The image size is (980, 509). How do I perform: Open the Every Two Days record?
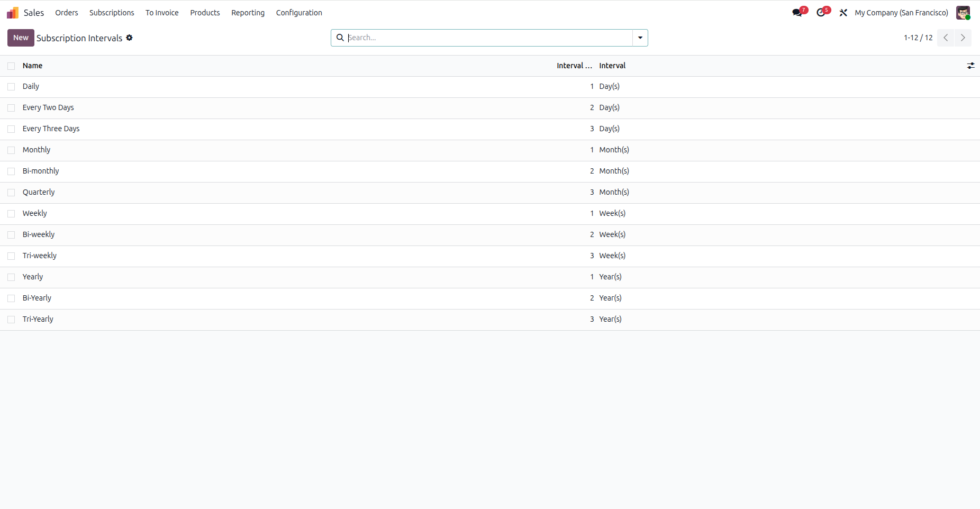[48, 107]
